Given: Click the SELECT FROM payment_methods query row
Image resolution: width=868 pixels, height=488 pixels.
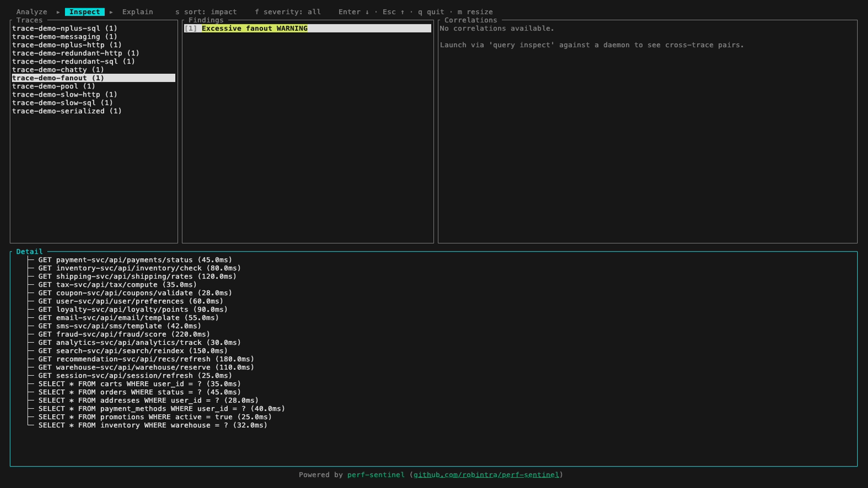Looking at the screenshot, I should pyautogui.click(x=162, y=409).
